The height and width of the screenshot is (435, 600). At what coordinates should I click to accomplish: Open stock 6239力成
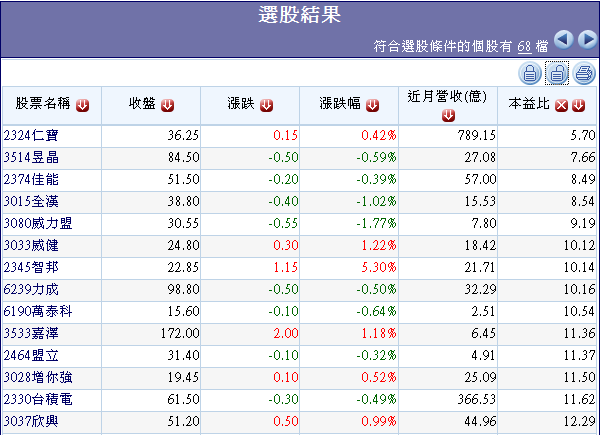click(31, 289)
